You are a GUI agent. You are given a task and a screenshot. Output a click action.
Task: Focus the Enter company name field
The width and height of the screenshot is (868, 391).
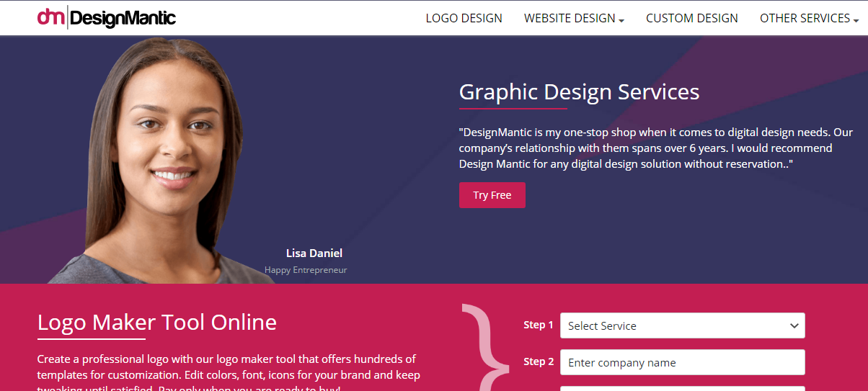[682, 362]
